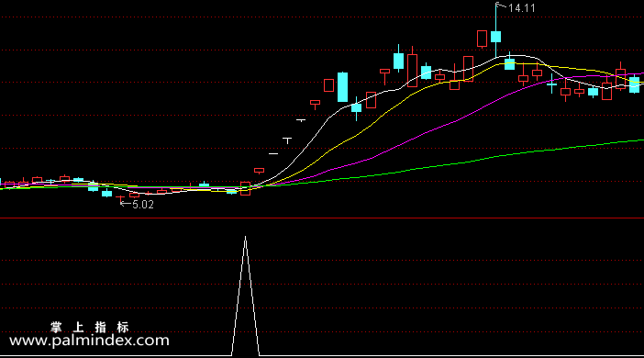Click the large cyan candle after the gap-up
Viewport: 644px width, 358px height.
[342, 86]
